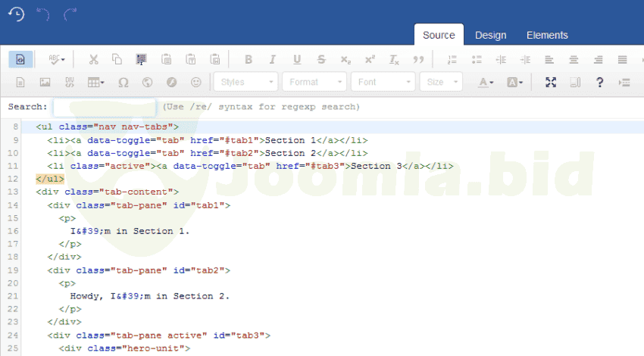
Task: Open the special character Omega tool
Action: coord(123,82)
